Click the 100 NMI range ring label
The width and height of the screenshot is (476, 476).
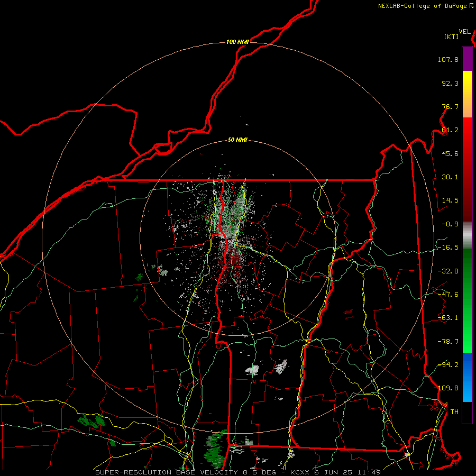[237, 42]
